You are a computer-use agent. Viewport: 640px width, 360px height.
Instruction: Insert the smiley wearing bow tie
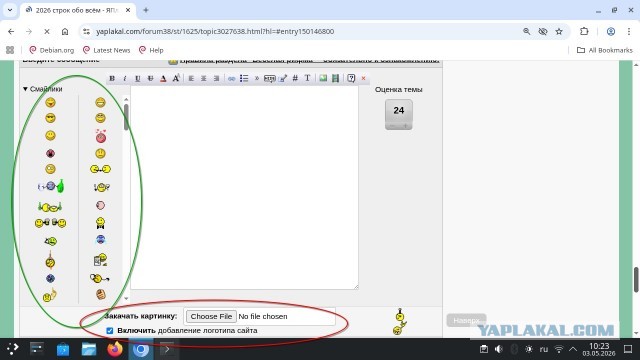(x=100, y=223)
